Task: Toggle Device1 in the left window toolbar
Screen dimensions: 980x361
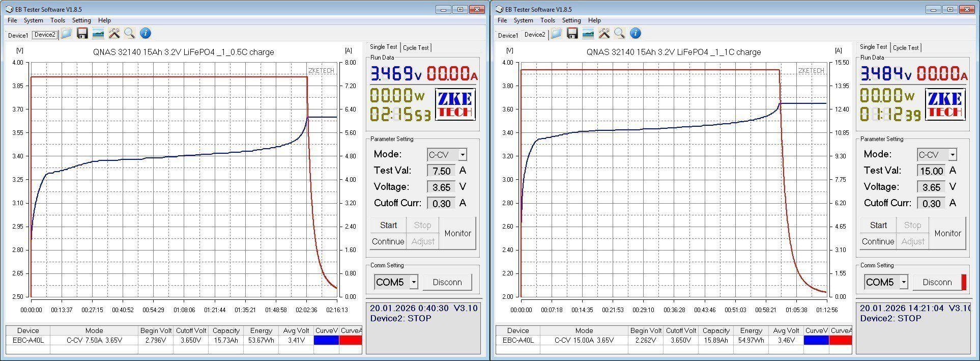Action: point(18,35)
